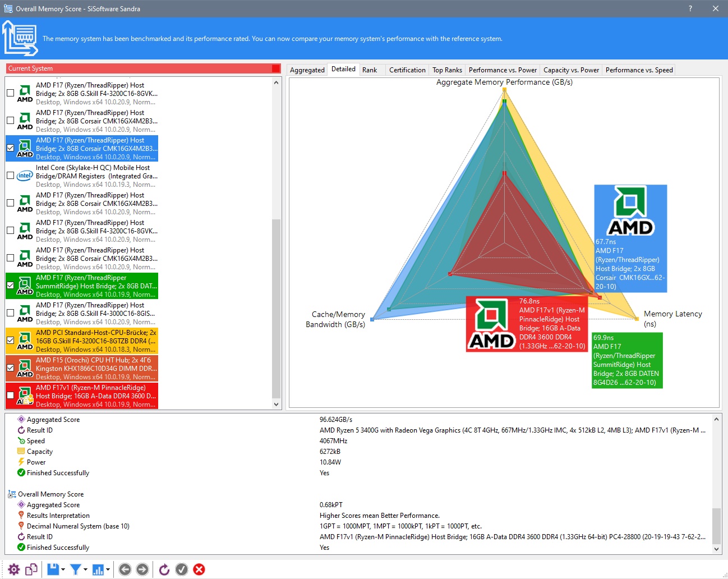Select the Detailed tab
This screenshot has height=579, width=728.
343,69
